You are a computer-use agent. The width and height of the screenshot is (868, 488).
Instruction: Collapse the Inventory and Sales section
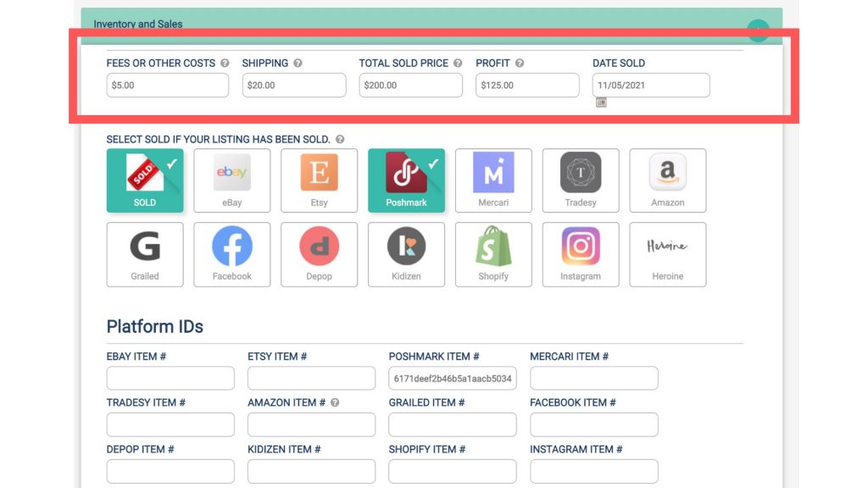click(758, 30)
